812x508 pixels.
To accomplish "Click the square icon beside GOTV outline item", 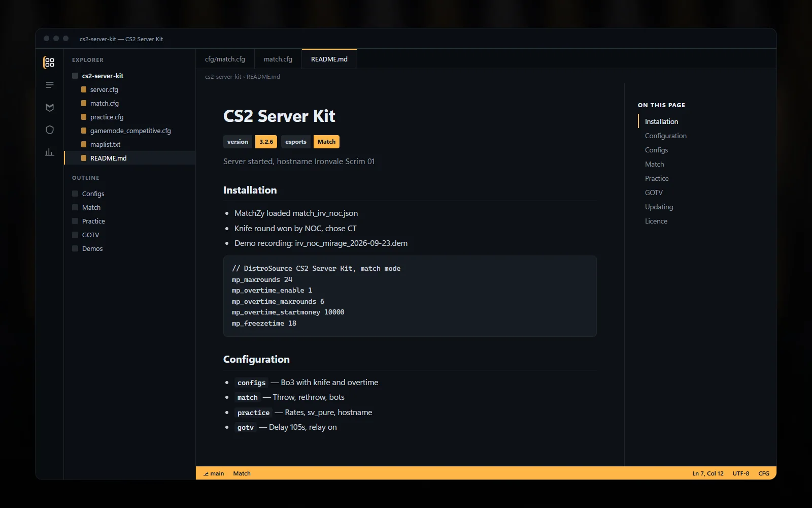I will (75, 235).
